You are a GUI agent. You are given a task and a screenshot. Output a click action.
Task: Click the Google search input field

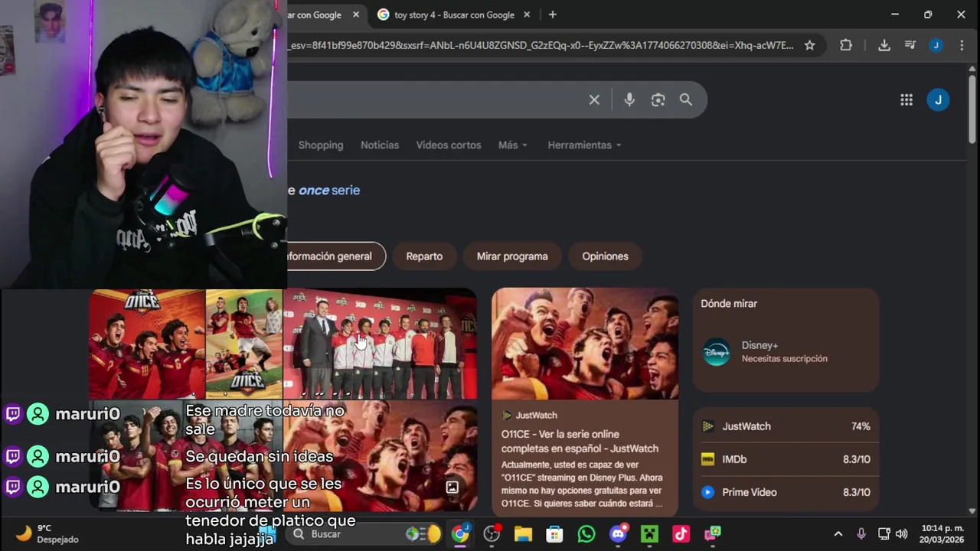[436, 99]
